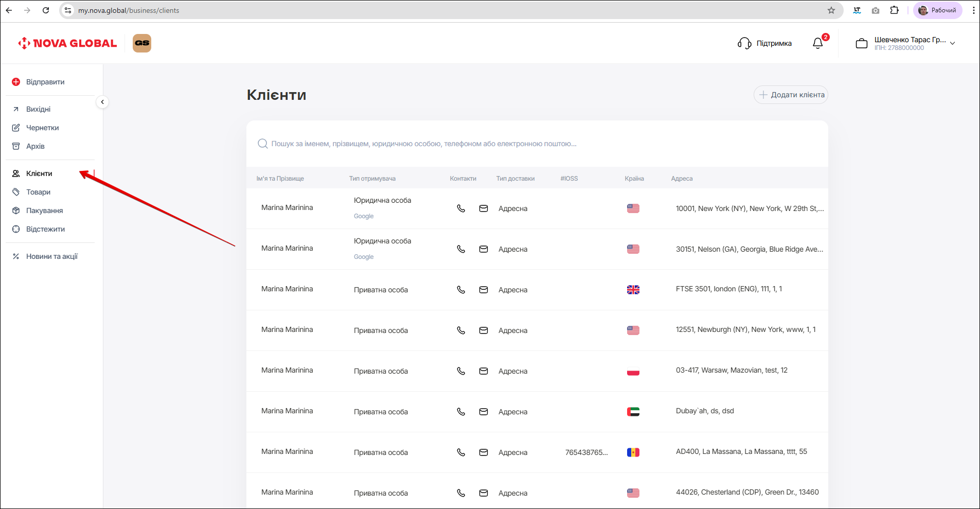
Task: Reload the page in browser
Action: click(46, 10)
